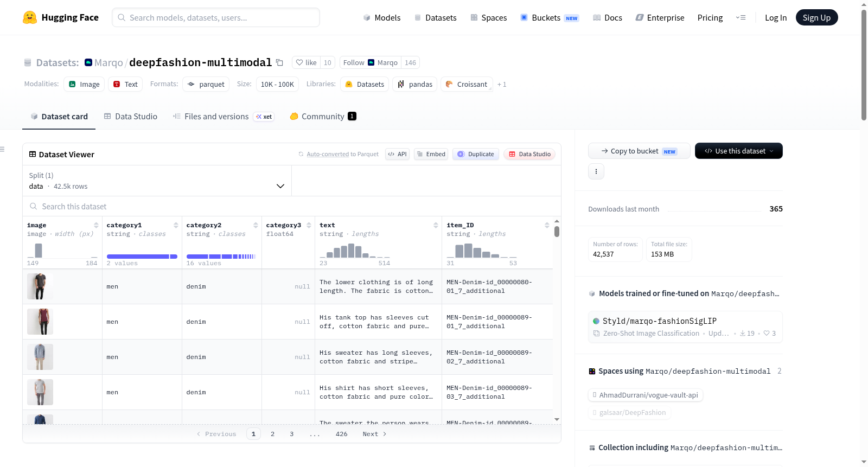
Task: Open the red tank top thumbnail
Action: tap(40, 322)
